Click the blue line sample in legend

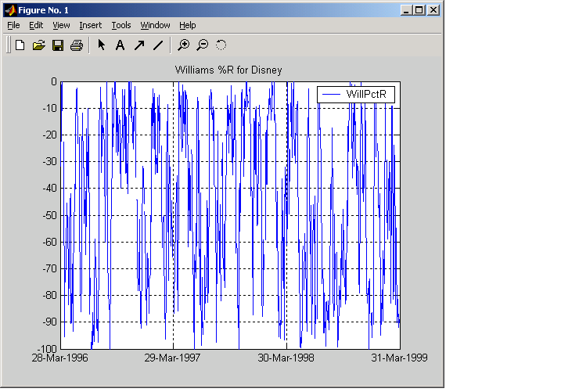point(331,95)
